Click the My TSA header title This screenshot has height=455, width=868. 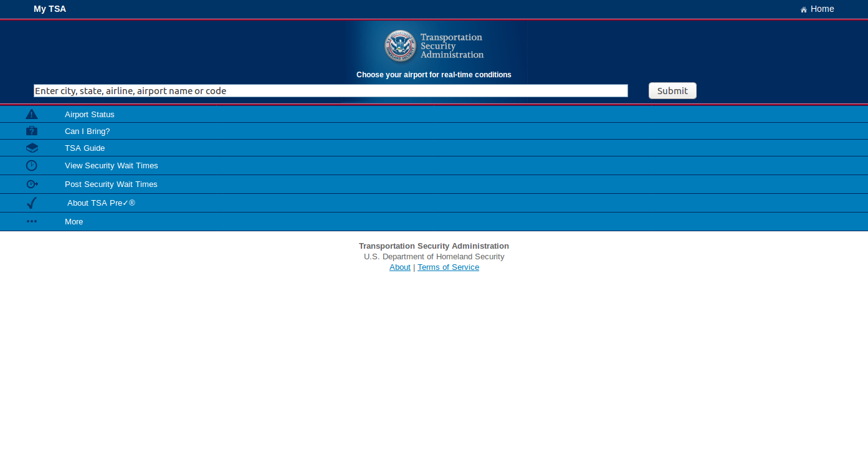coord(50,9)
